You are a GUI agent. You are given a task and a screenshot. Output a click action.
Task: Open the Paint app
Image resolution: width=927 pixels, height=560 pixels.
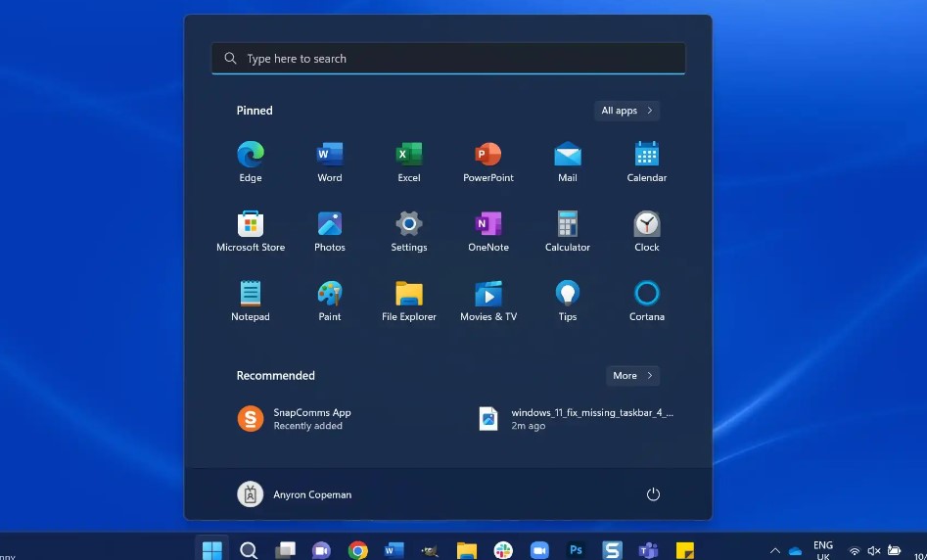pos(329,301)
